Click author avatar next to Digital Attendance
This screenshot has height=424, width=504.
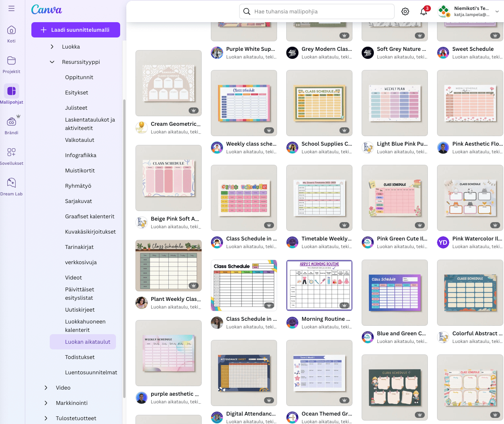coord(217,418)
